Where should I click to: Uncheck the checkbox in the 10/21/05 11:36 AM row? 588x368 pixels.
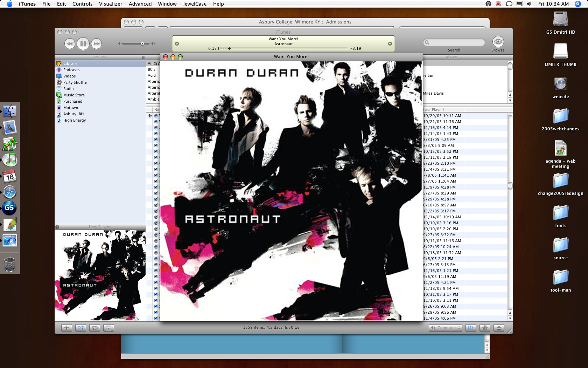tap(156, 122)
